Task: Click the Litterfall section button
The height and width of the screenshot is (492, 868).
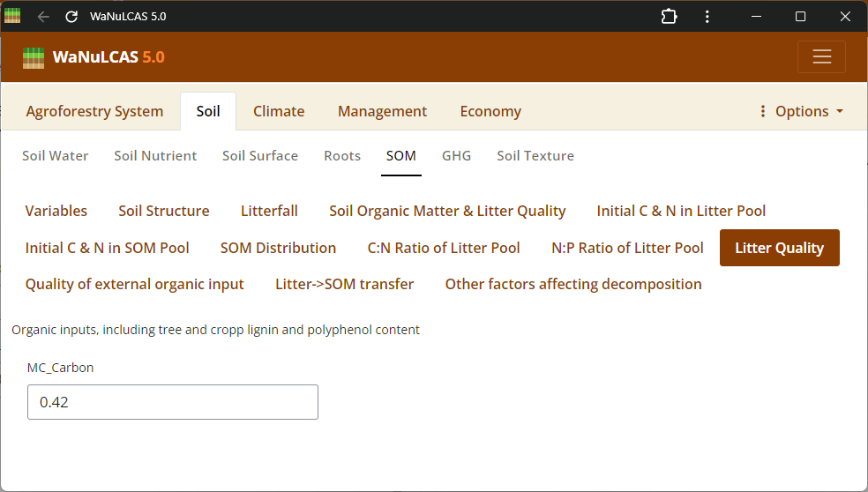Action: pyautogui.click(x=269, y=211)
